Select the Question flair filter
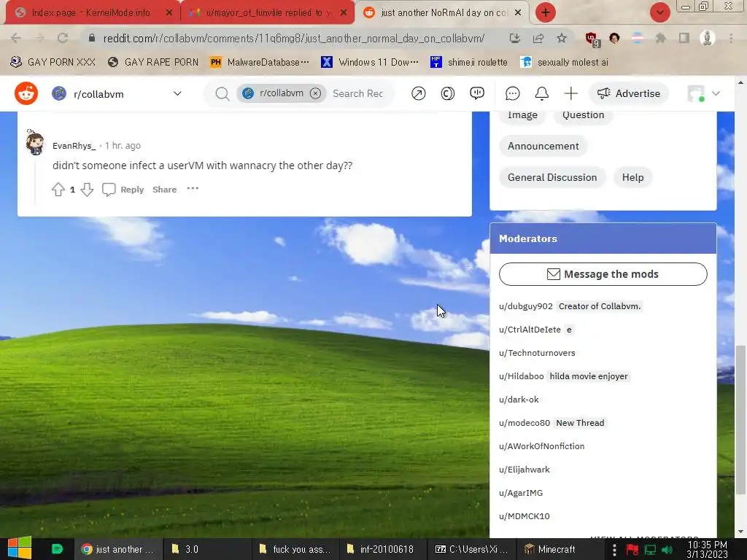The image size is (747, 560). (583, 115)
